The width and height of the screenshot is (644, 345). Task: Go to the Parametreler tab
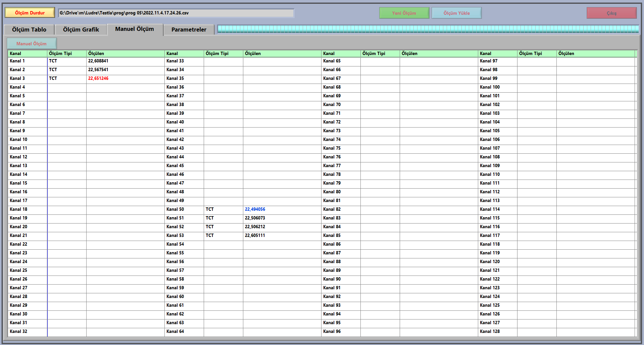pyautogui.click(x=189, y=30)
